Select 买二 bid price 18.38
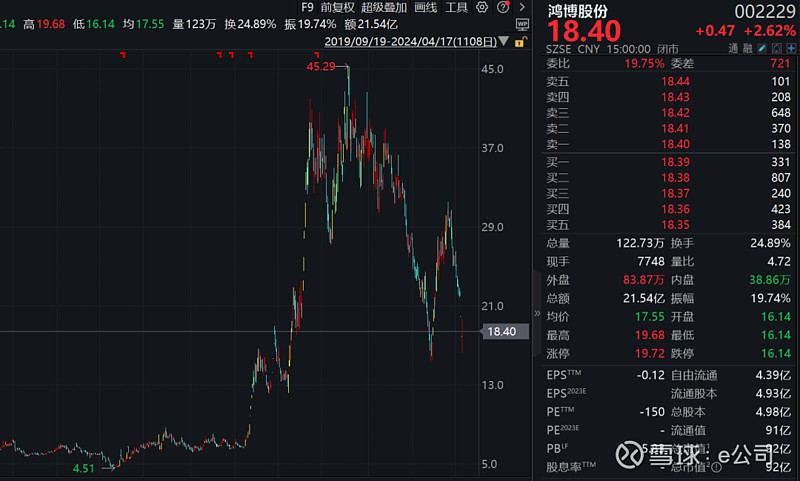 click(x=675, y=178)
